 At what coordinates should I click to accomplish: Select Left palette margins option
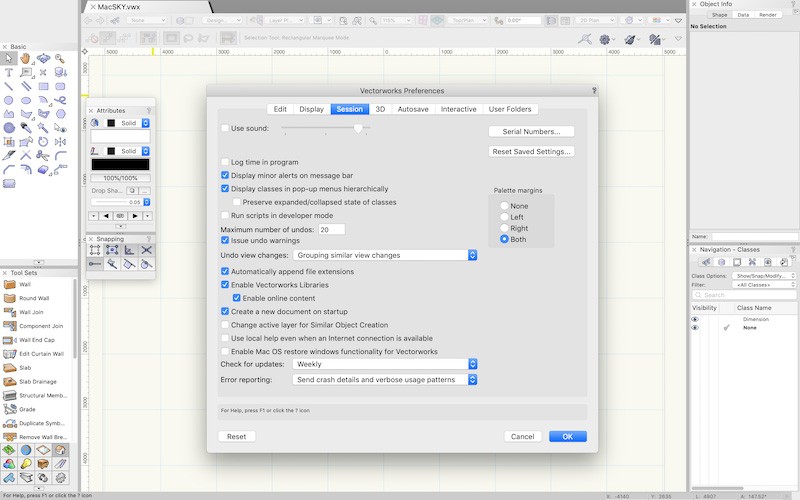(x=504, y=217)
